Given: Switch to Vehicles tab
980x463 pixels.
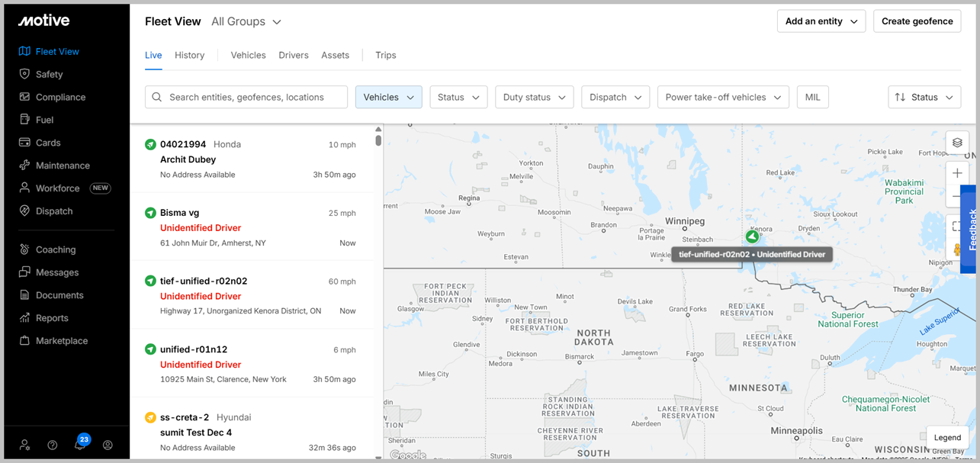Looking at the screenshot, I should (x=249, y=55).
